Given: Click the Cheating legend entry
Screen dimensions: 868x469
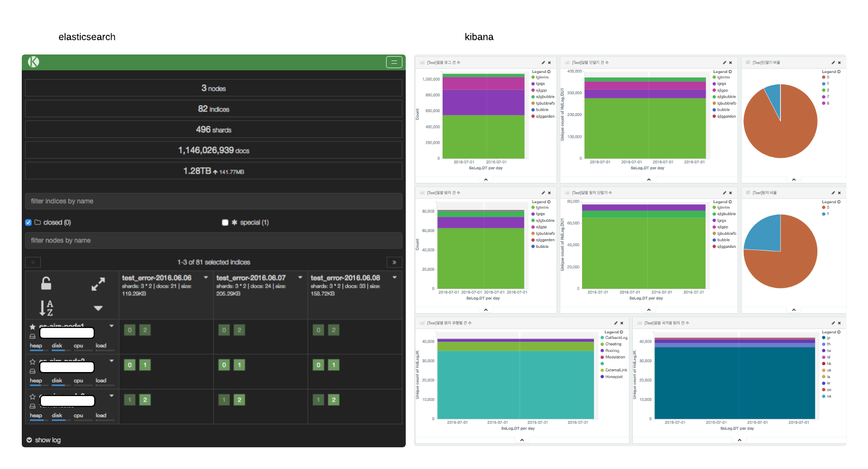Looking at the screenshot, I should coord(611,344).
